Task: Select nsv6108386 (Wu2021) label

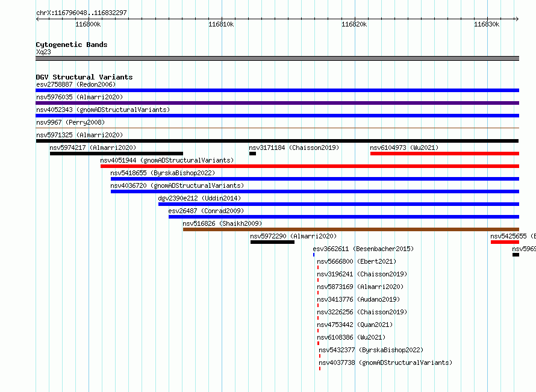Action: click(351, 337)
